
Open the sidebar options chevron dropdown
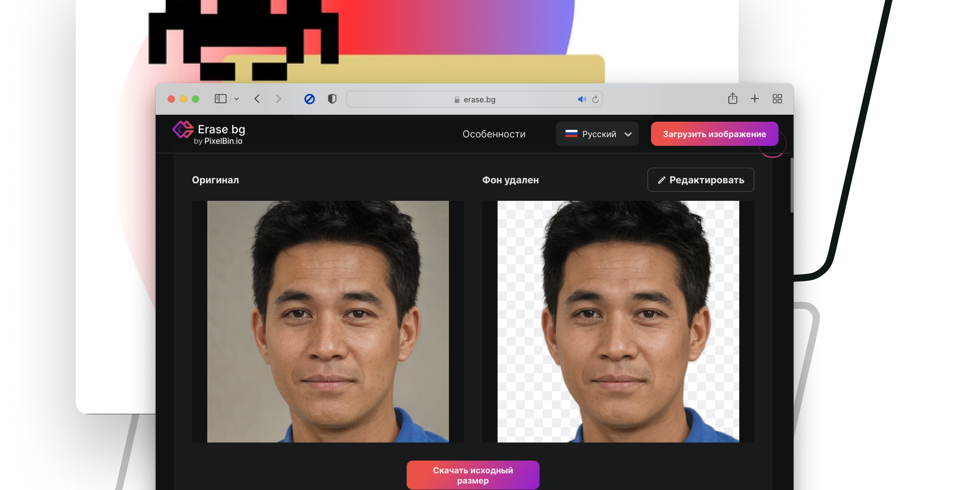coord(236,99)
